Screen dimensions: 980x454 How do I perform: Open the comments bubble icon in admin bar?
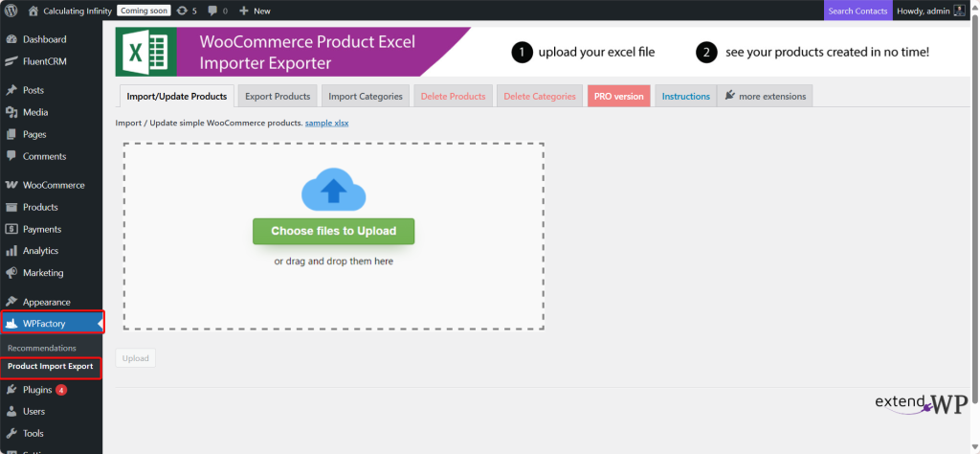[x=212, y=11]
